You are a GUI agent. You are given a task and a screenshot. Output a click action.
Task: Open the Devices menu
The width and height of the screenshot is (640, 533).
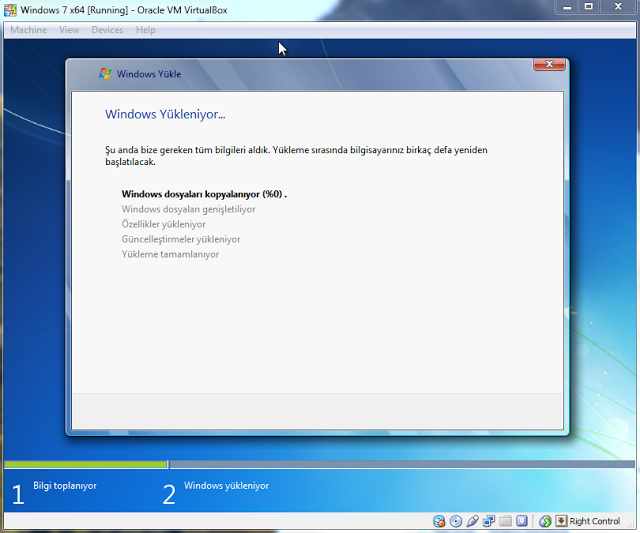click(x=107, y=30)
